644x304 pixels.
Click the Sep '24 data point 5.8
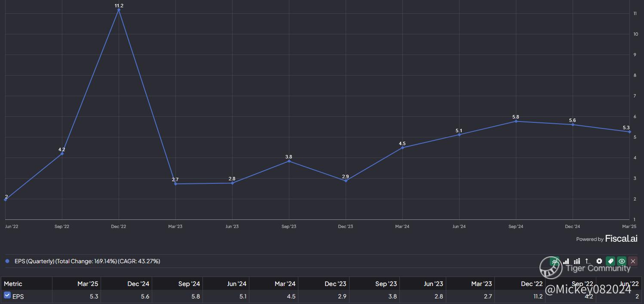coord(516,121)
